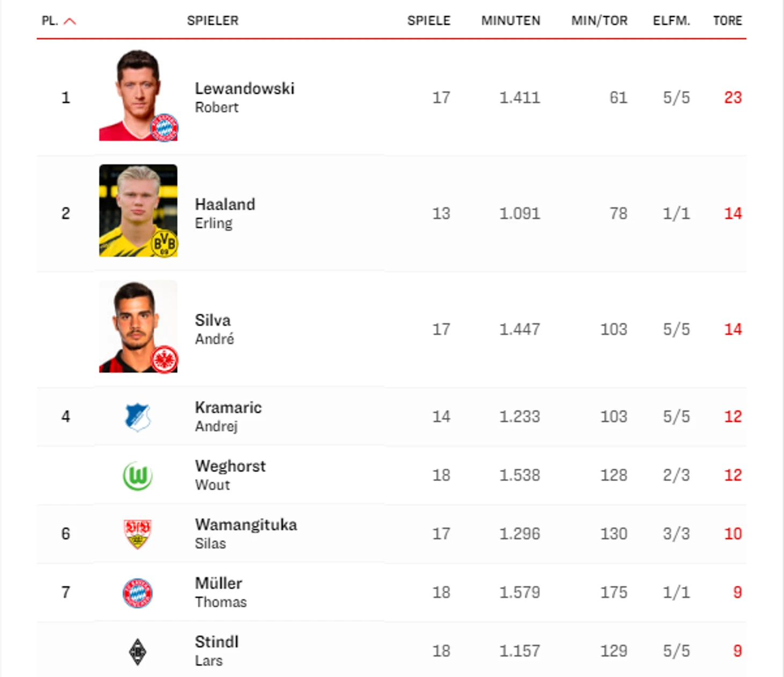The image size is (784, 677).
Task: Toggle sort order with the PL. arrow
Action: 70,21
